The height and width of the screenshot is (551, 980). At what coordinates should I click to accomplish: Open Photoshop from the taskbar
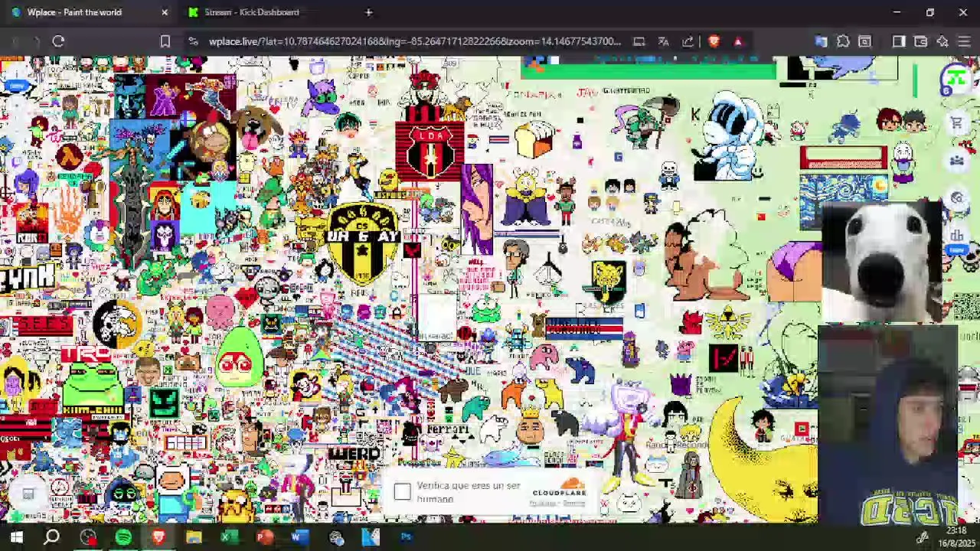[x=406, y=537]
